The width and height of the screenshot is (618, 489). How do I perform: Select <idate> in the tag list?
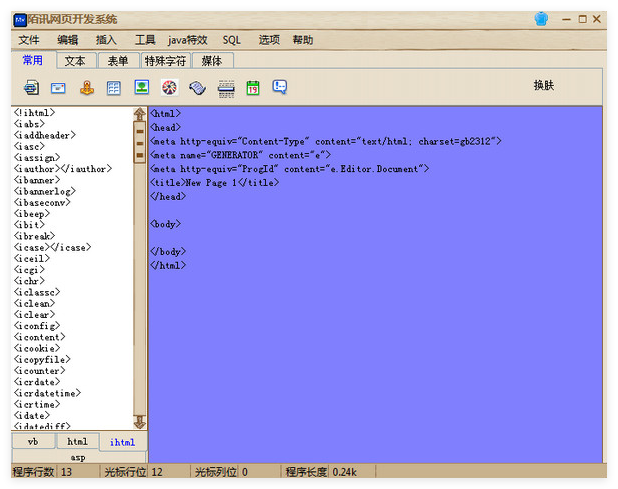(32, 416)
